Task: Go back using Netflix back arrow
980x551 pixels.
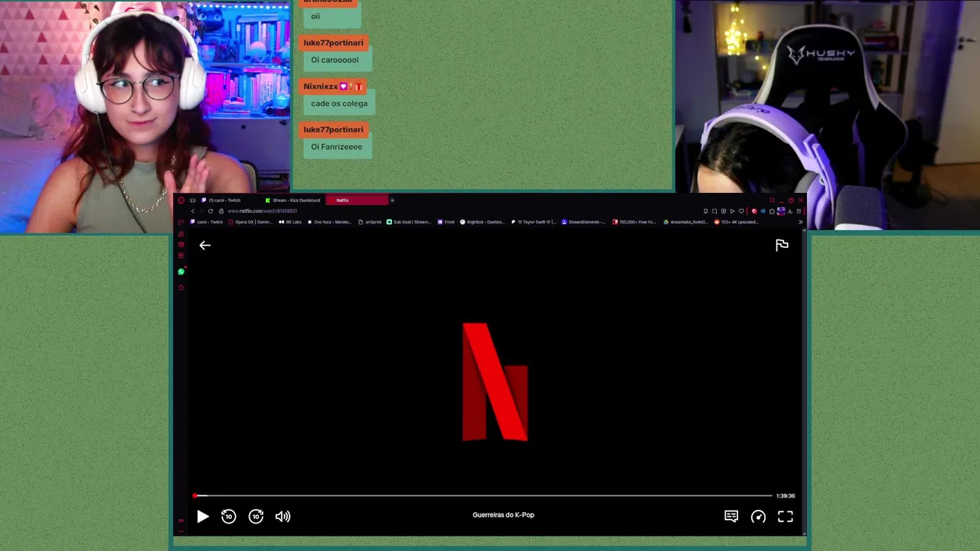Action: (204, 245)
